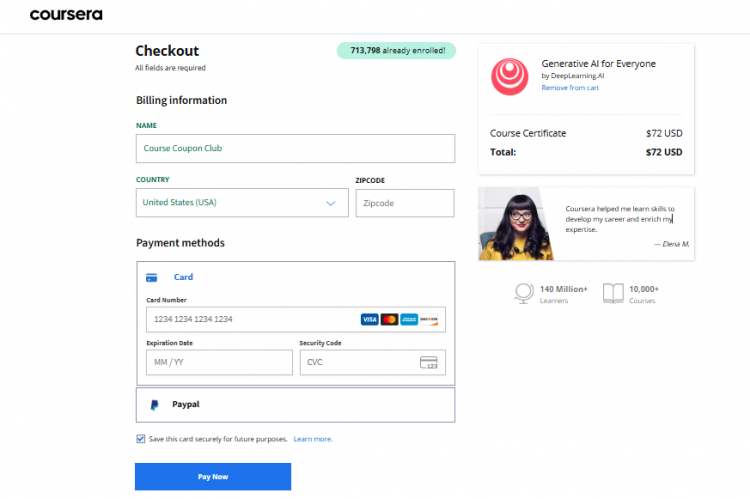Click the blue credit card icon

coord(151,277)
